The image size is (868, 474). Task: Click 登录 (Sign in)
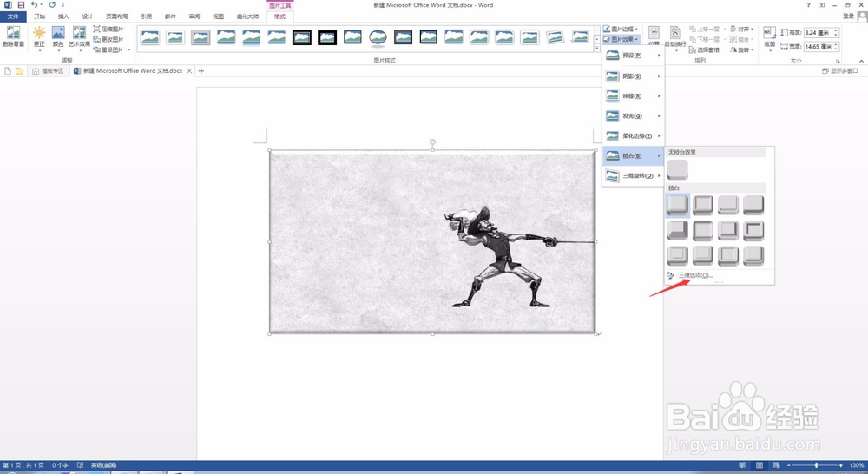point(848,16)
